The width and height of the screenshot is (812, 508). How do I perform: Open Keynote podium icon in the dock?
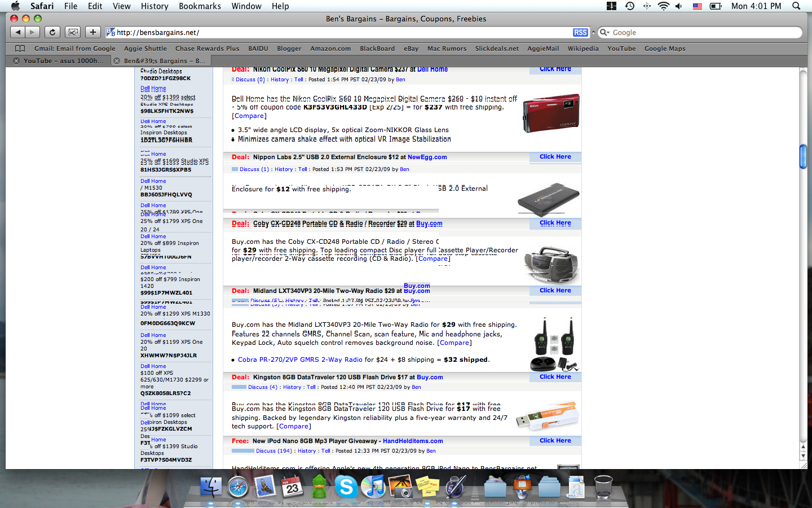(522, 486)
